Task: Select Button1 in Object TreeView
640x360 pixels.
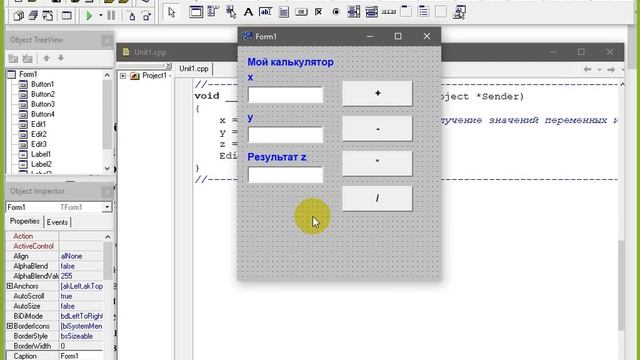Action: coord(42,84)
